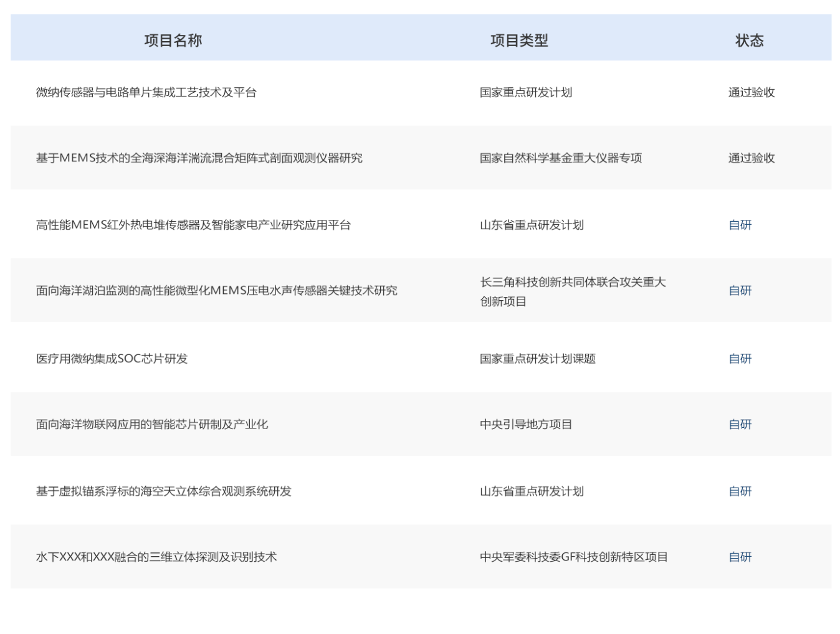
Task: Open project 微纳传感器与电路单片集成工艺技术及平台
Action: [x=146, y=93]
